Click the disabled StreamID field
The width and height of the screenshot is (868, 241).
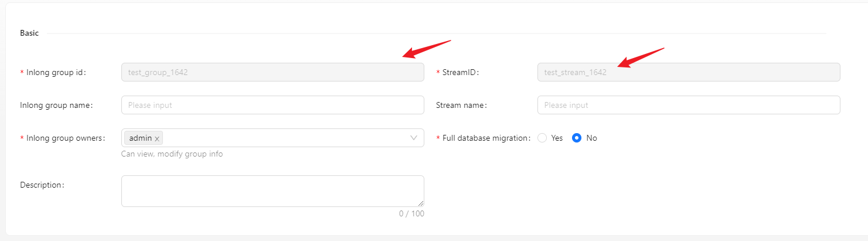click(689, 72)
